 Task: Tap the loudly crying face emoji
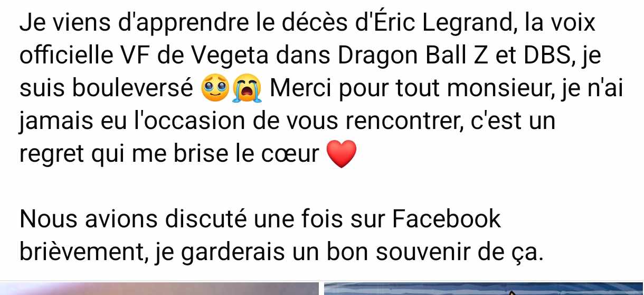coord(247,89)
